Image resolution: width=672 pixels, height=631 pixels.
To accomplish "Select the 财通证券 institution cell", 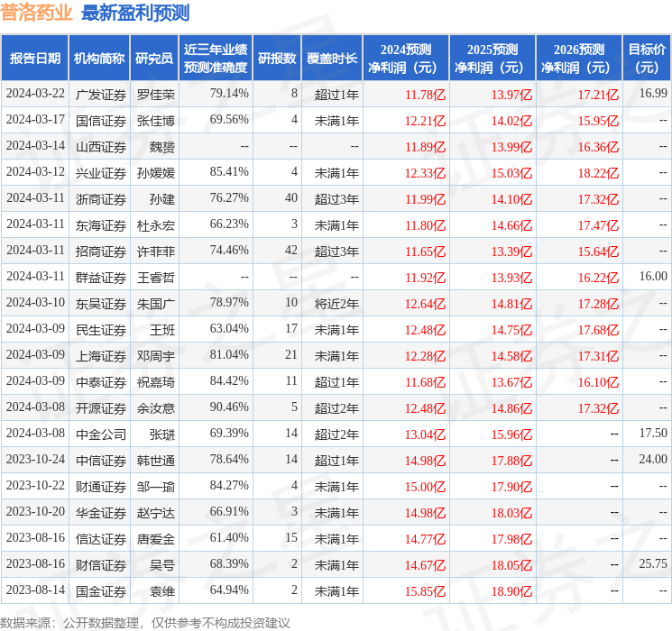I will point(101,487).
